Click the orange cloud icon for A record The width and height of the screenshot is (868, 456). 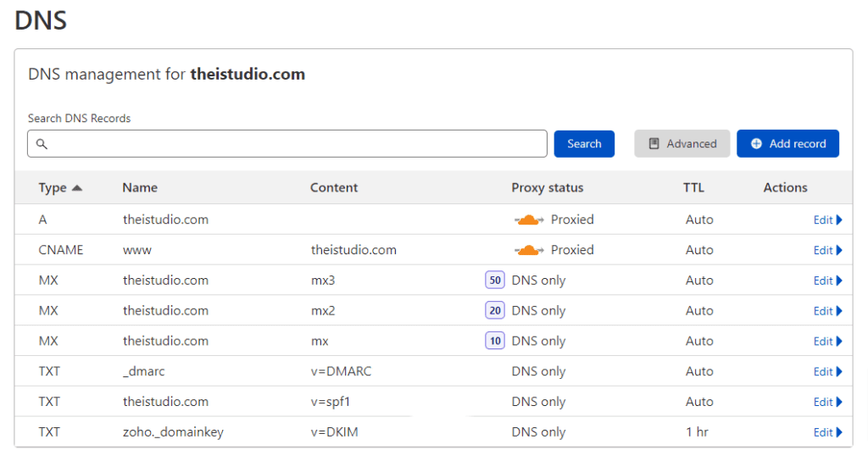529,220
